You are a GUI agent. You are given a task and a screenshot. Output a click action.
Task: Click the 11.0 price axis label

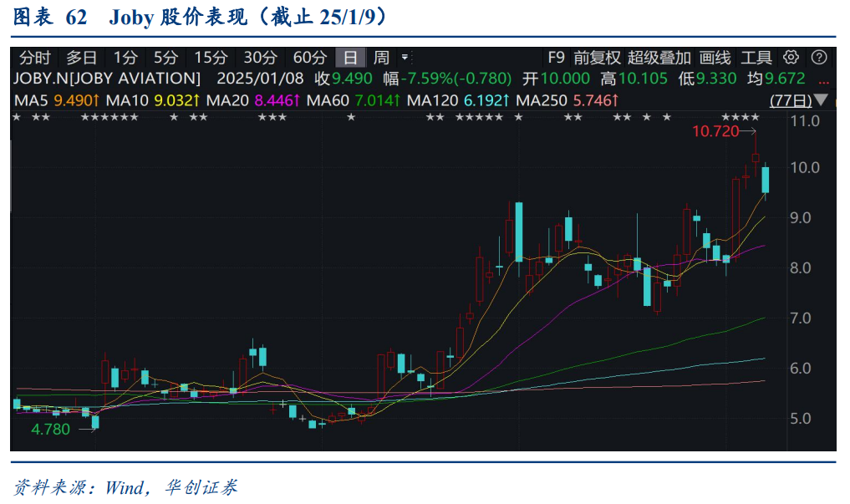[x=805, y=121]
